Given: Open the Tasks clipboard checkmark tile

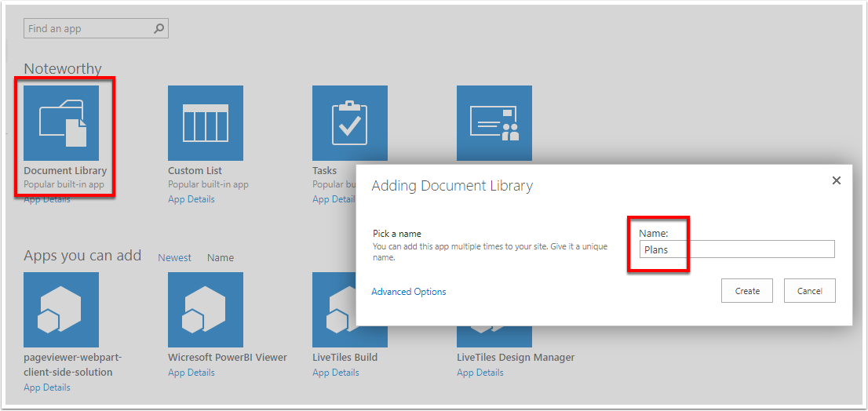Looking at the screenshot, I should [350, 123].
